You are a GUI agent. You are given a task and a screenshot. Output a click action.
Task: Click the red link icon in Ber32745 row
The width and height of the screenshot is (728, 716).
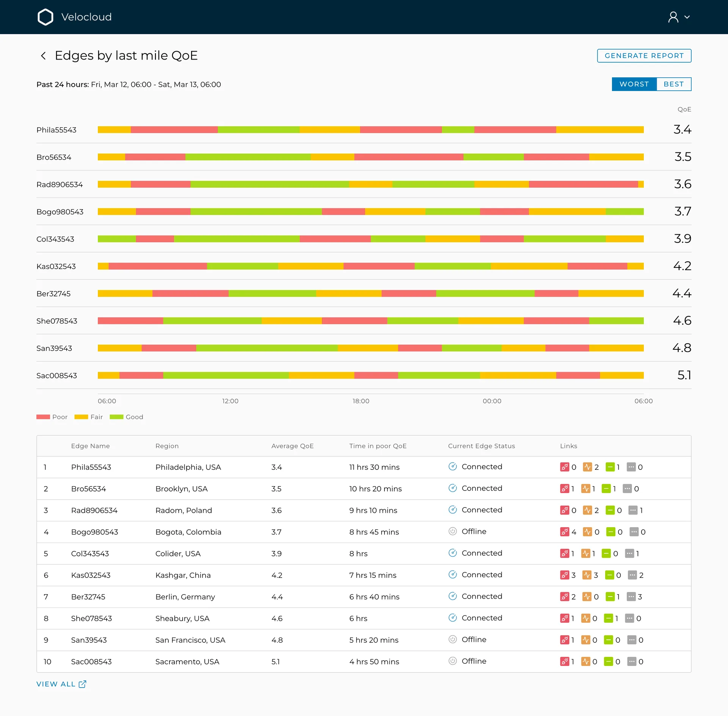click(x=565, y=597)
